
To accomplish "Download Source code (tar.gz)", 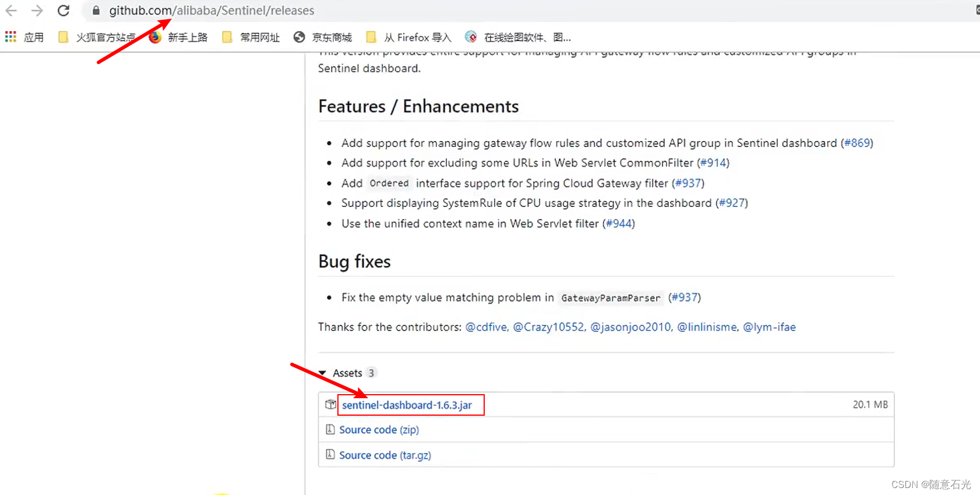I will coord(385,455).
